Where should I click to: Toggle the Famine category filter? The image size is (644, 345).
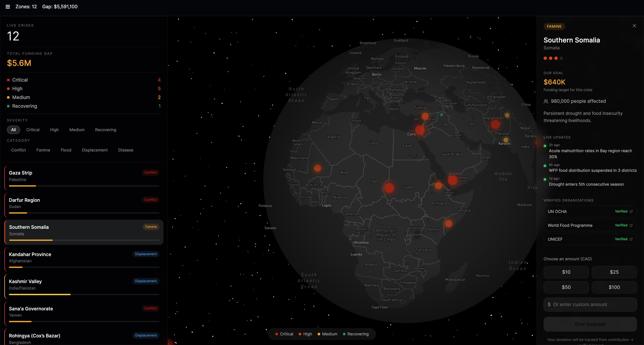point(43,150)
